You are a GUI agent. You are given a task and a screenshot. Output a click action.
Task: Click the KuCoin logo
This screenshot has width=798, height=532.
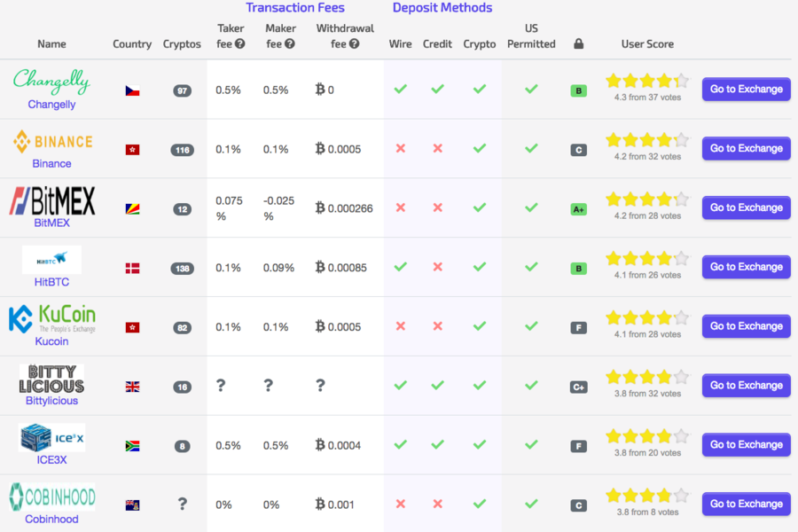(51, 318)
